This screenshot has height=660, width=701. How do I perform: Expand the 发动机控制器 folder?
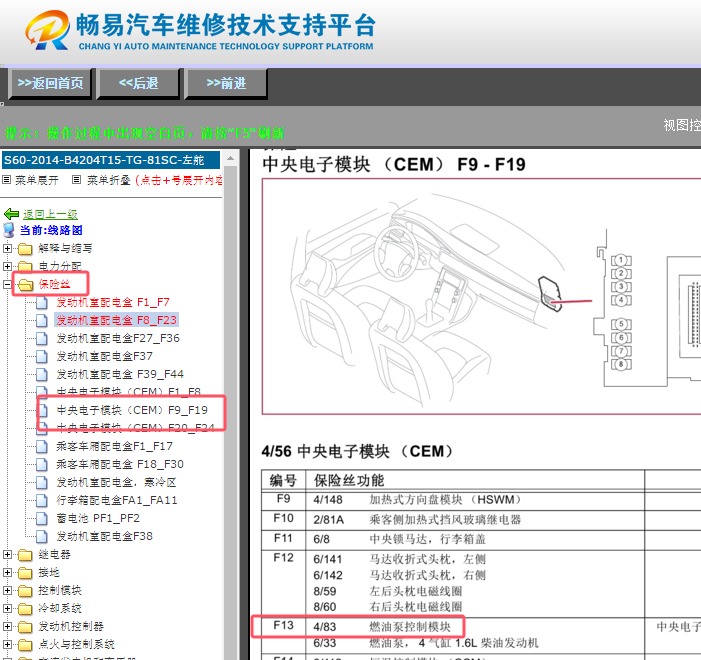(7, 626)
